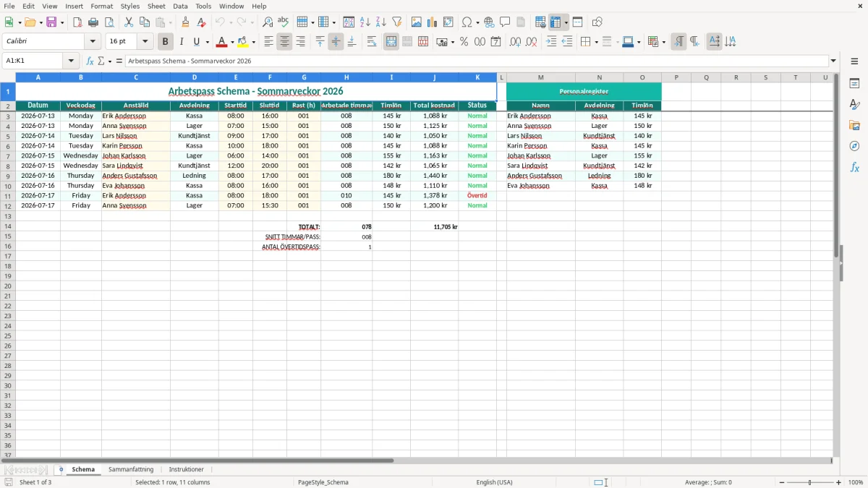Click the Save document icon
The width and height of the screenshot is (868, 488).
point(51,22)
